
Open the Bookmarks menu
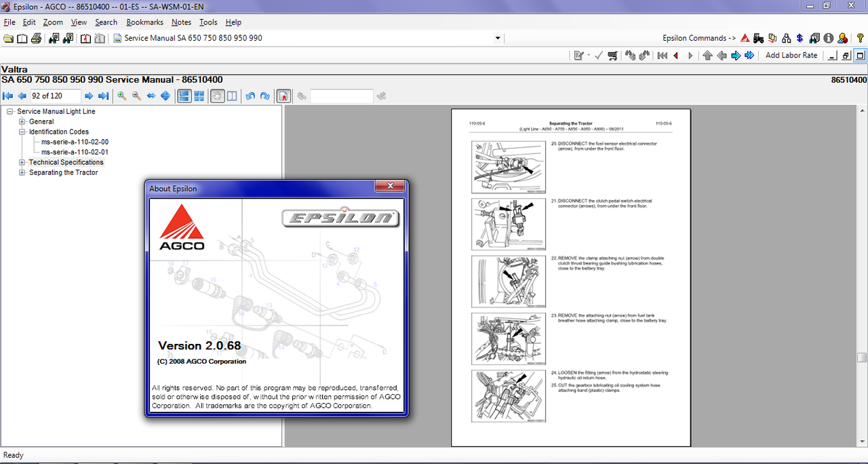(x=144, y=22)
